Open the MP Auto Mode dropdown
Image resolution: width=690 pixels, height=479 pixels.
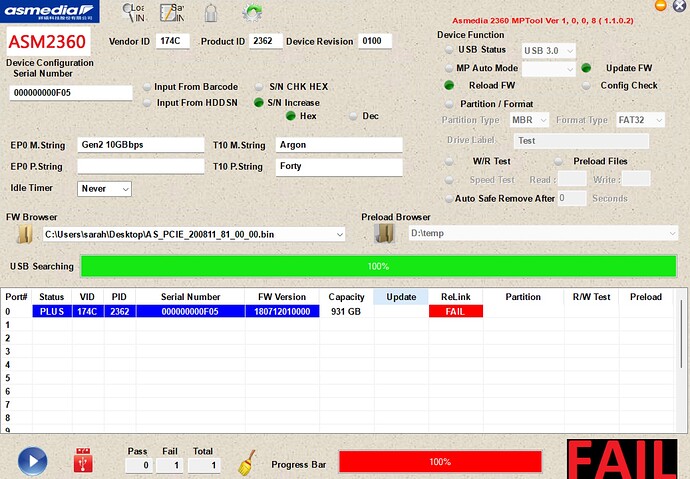point(549,69)
